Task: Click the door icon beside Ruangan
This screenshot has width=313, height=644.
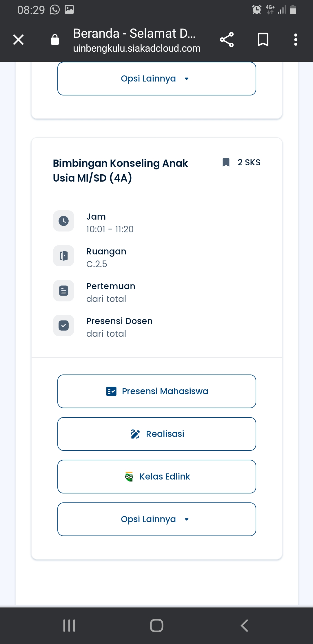Action: tap(63, 256)
